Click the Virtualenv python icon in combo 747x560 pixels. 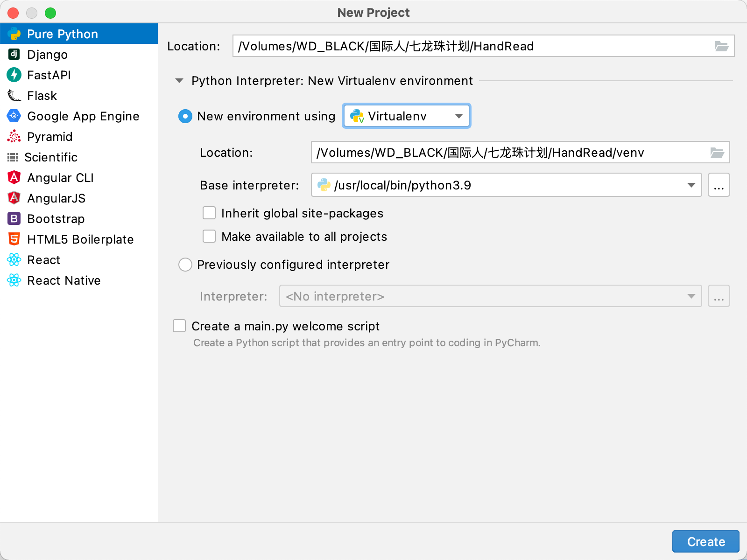click(357, 116)
